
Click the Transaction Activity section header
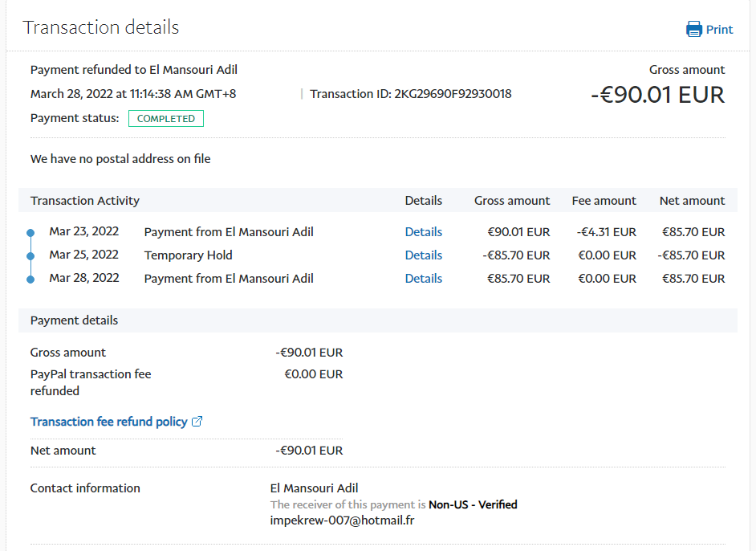pyautogui.click(x=85, y=201)
